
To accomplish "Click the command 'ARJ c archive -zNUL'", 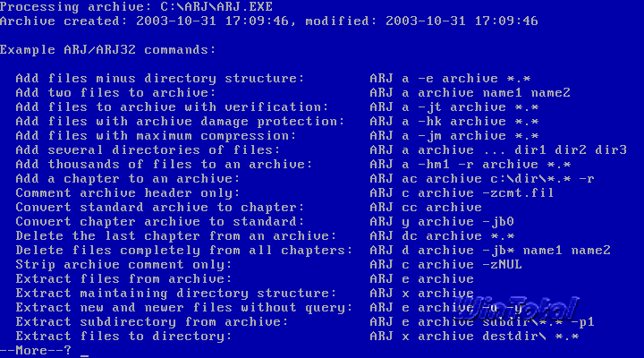I will (446, 264).
